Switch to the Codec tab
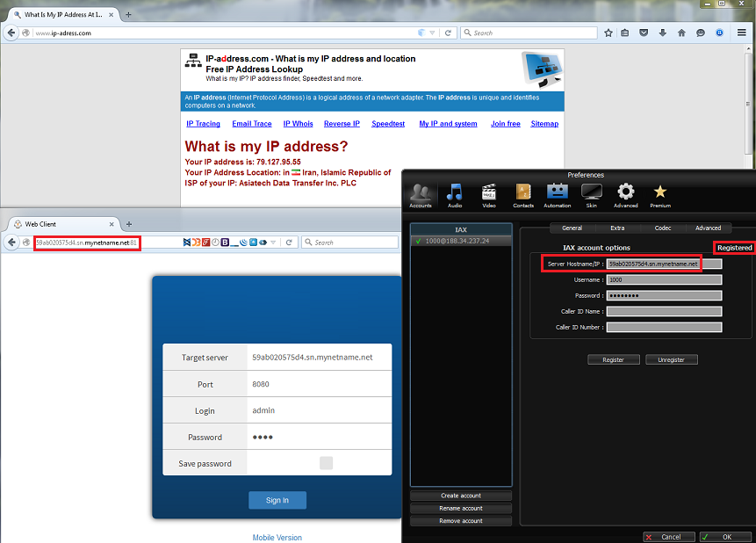Viewport: 756px width, 543px height. click(663, 228)
